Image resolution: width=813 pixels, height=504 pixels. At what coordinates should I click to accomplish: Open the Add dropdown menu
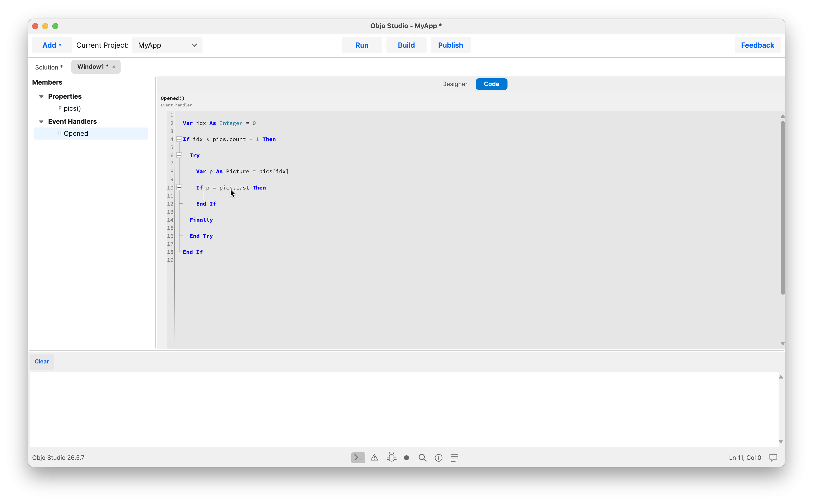tap(52, 45)
